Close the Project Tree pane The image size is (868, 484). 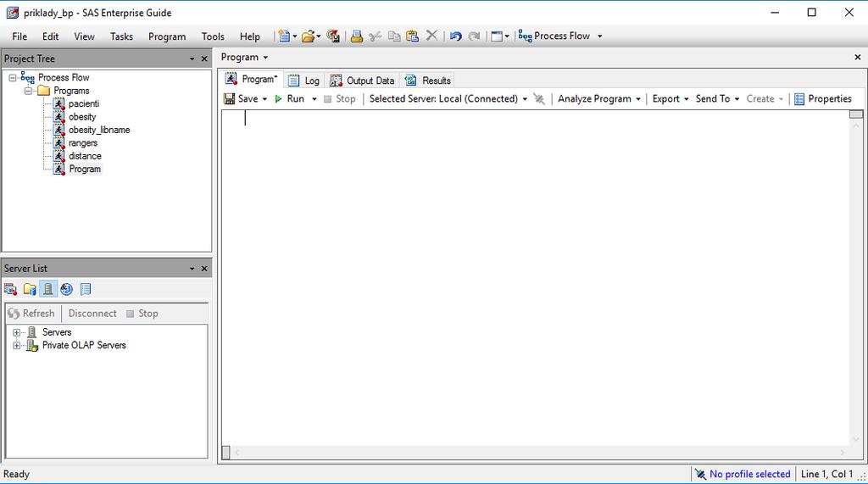point(204,58)
